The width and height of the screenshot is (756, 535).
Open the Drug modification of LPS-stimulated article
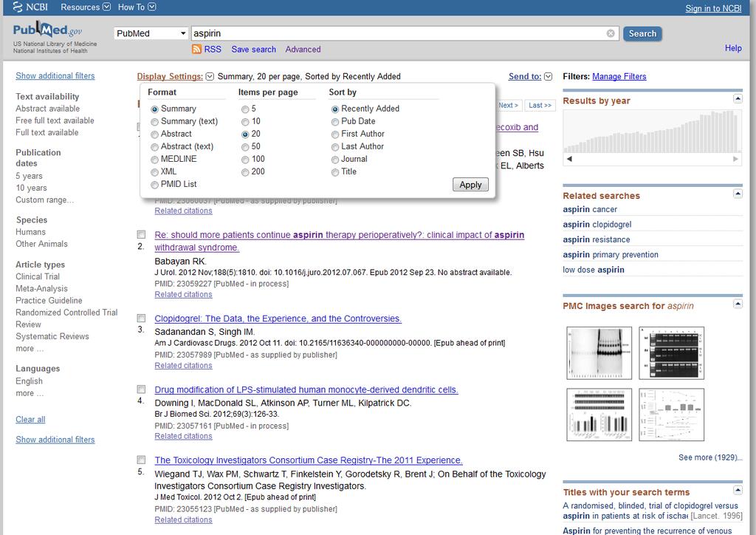click(306, 389)
